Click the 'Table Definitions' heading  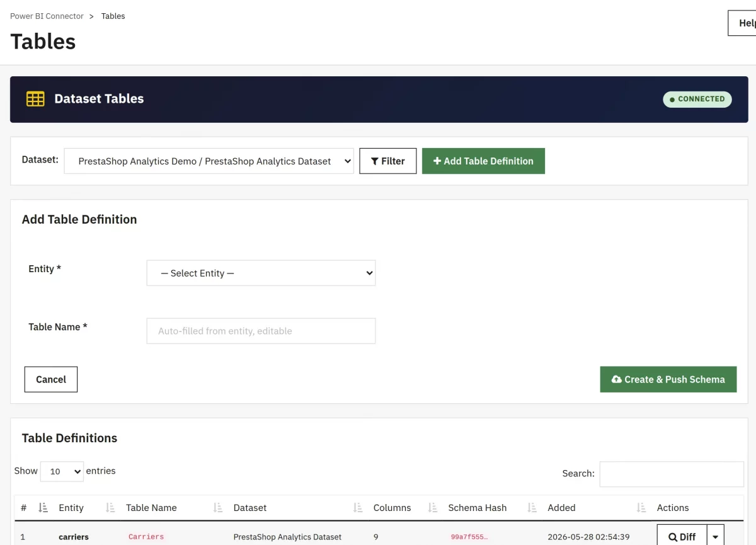(x=69, y=438)
